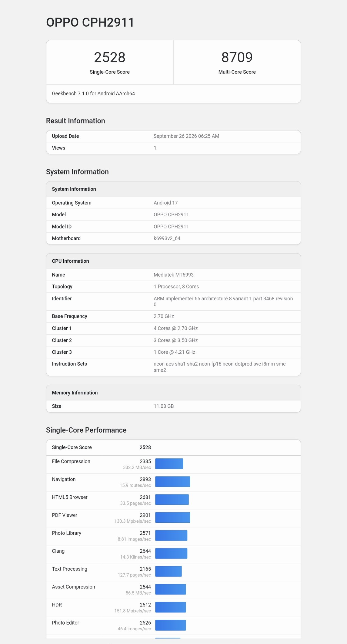
Task: Select the Model ID value OPPO CPH2911
Action: pyautogui.click(x=171, y=227)
